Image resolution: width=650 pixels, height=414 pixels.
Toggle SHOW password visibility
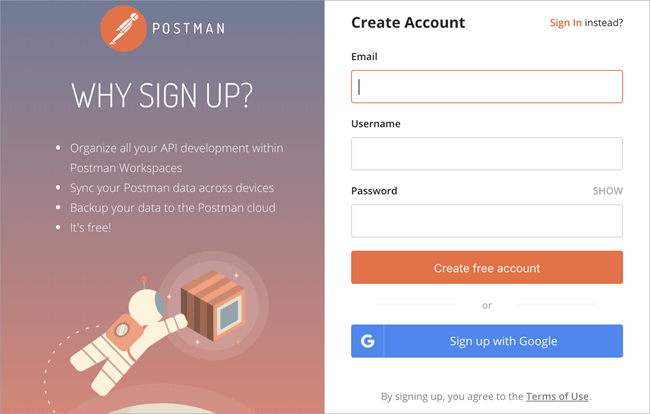tap(607, 191)
